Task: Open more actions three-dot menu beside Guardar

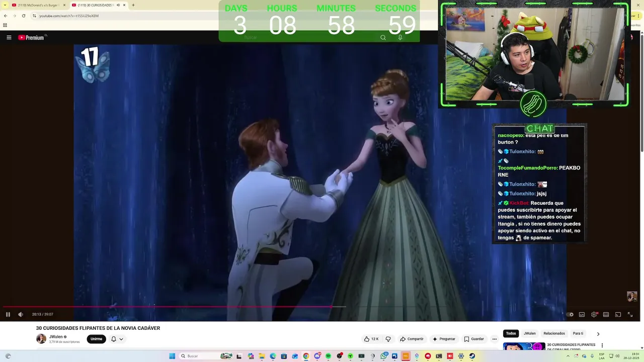Action: (x=495, y=339)
